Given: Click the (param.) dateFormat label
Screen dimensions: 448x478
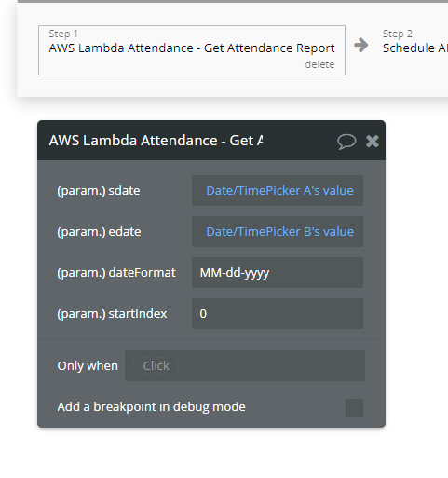Looking at the screenshot, I should (x=116, y=273).
